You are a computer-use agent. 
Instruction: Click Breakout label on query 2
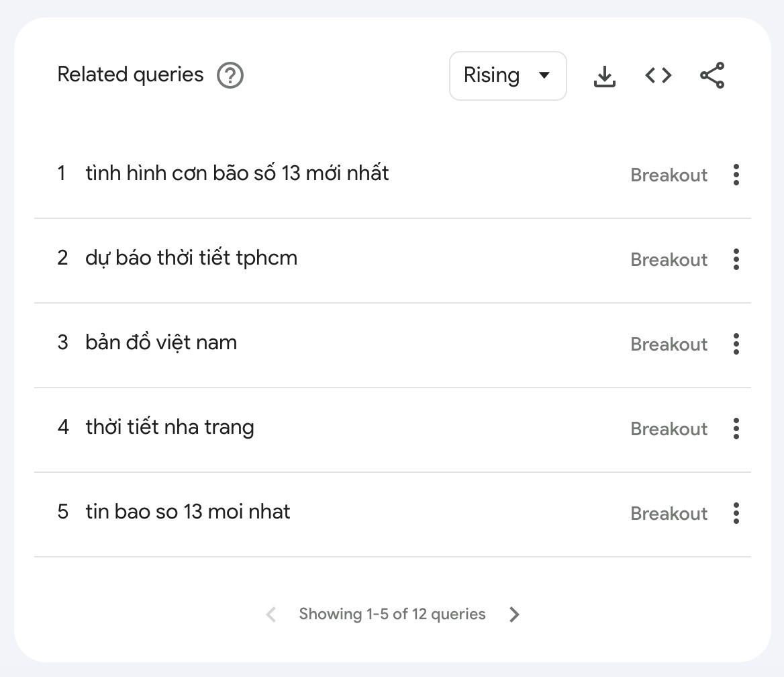click(x=669, y=259)
